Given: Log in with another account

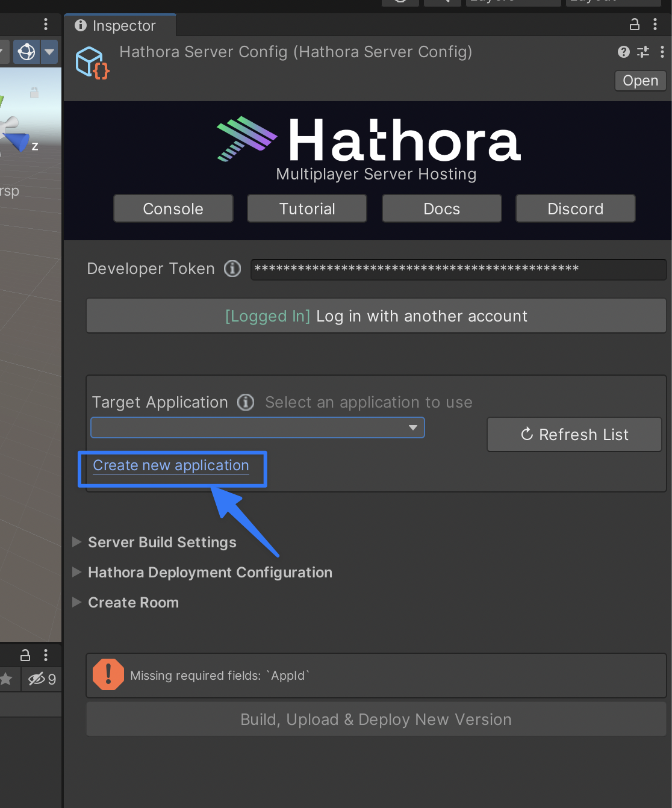Looking at the screenshot, I should pos(376,316).
